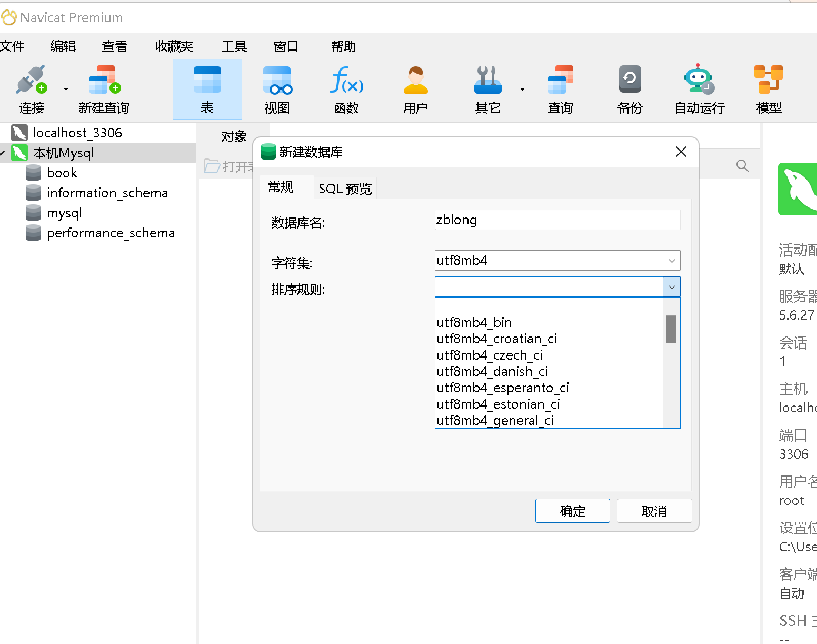Click the localhost_3306 dolphin icon
Image resolution: width=817 pixels, height=644 pixels.
click(x=19, y=133)
